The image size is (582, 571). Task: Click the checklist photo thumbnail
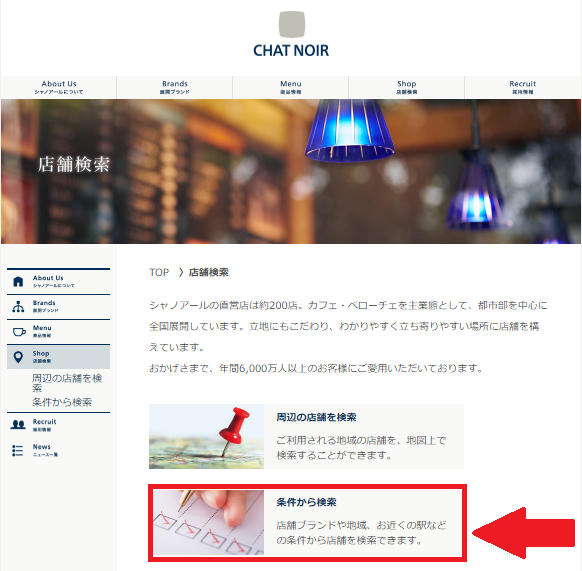click(x=209, y=522)
